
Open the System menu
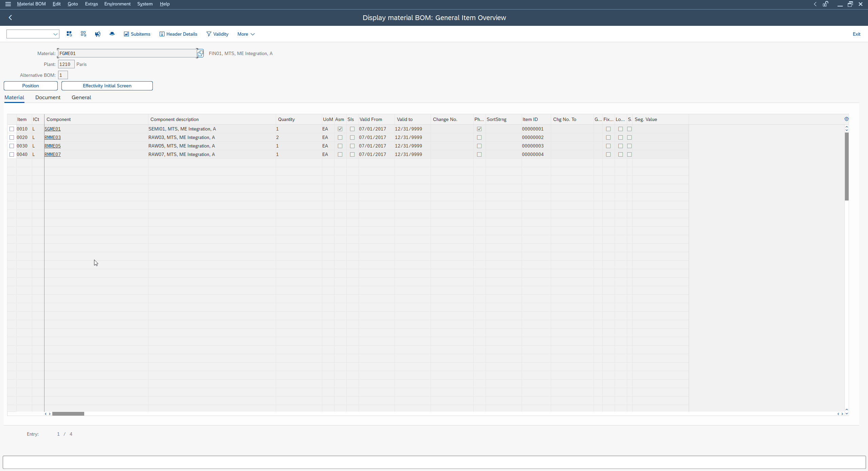point(145,4)
